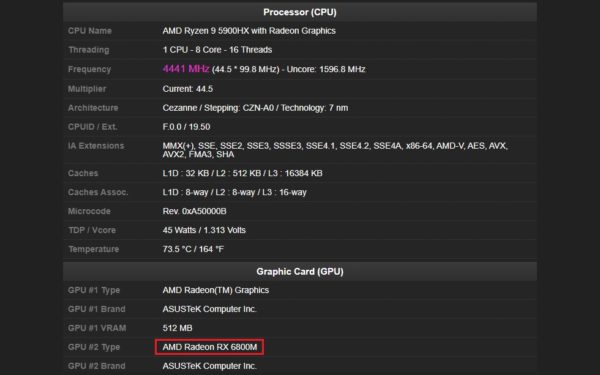The image size is (600, 375).
Task: Click the Caches label
Action: click(83, 173)
